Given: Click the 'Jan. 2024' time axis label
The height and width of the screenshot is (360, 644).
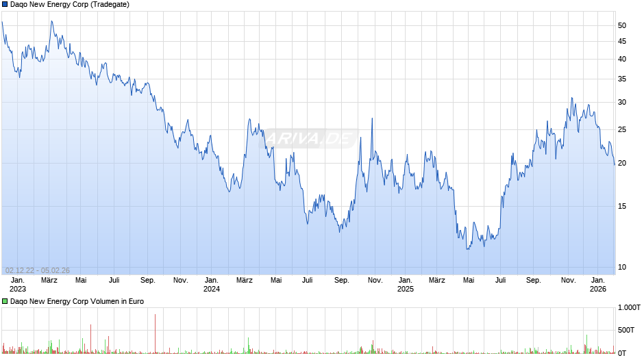Looking at the screenshot, I should pos(212,285).
